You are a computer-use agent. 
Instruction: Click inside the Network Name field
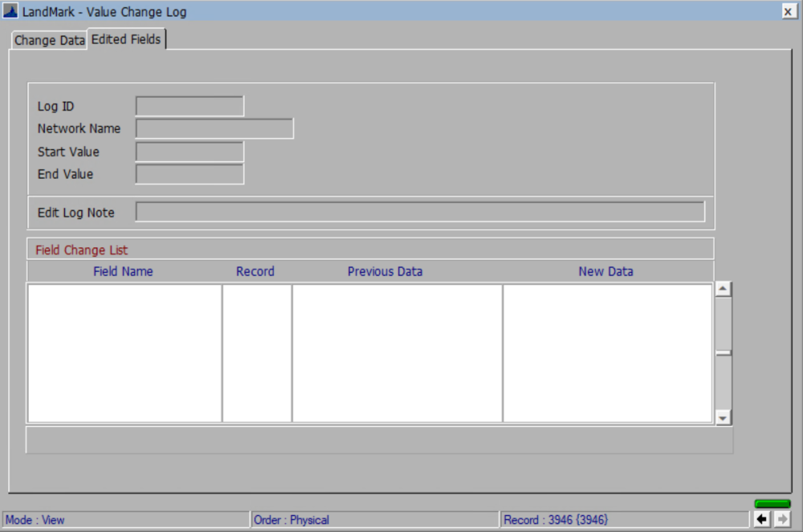tap(214, 128)
